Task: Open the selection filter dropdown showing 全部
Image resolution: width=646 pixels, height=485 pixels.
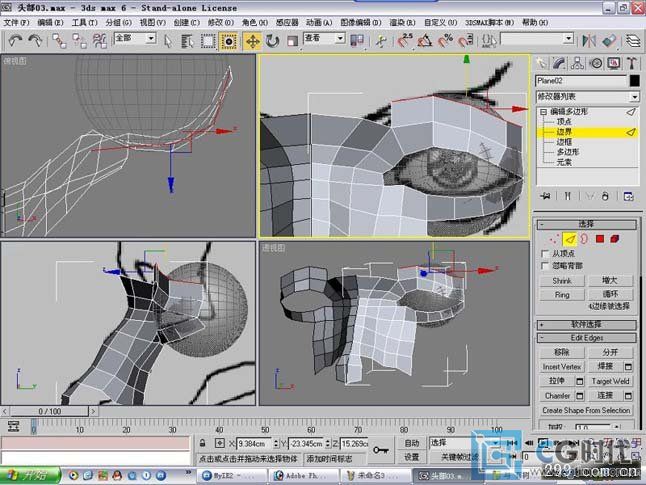Action: [135, 38]
